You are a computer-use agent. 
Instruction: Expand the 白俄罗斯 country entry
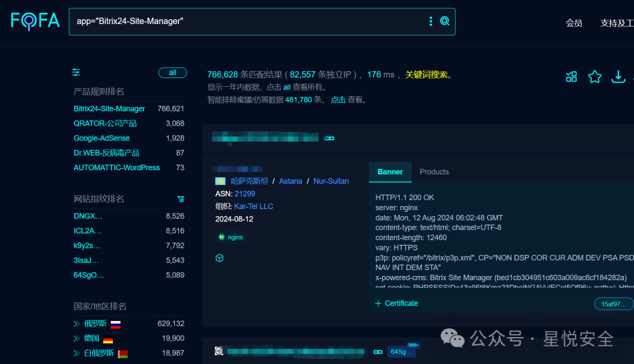click(x=76, y=353)
